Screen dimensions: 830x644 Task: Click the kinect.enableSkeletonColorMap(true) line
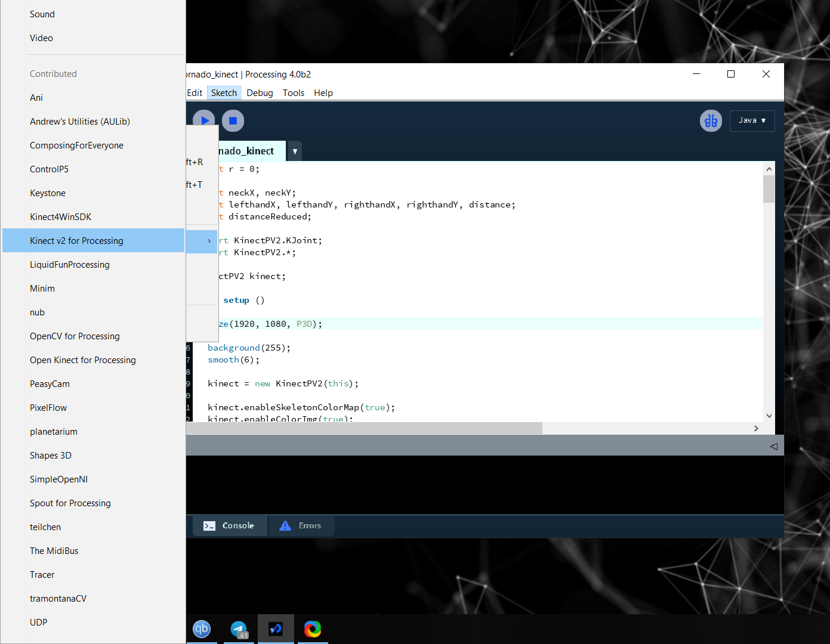301,407
